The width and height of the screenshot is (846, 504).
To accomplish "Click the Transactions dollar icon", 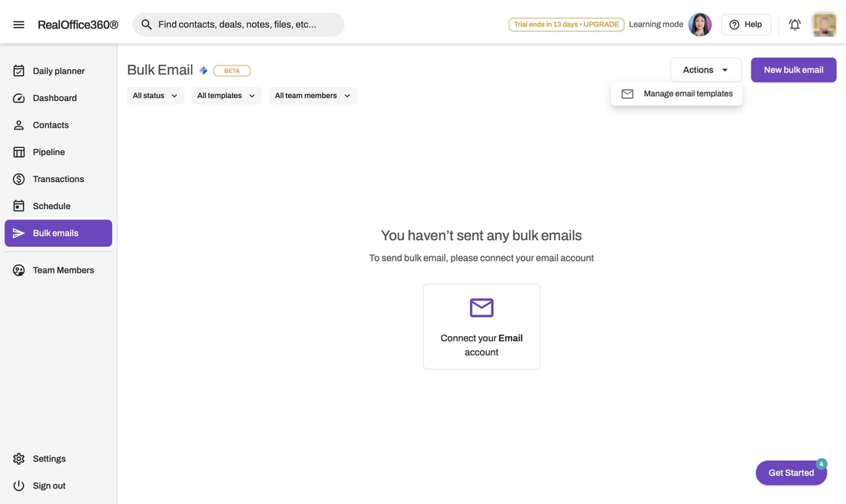I will coord(18,179).
